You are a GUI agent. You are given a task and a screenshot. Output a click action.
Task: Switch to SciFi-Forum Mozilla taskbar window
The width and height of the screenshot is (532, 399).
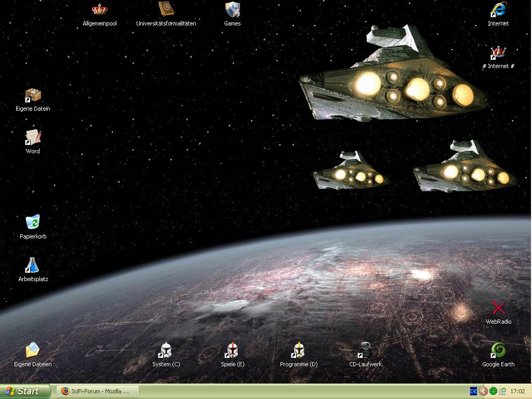pos(96,391)
